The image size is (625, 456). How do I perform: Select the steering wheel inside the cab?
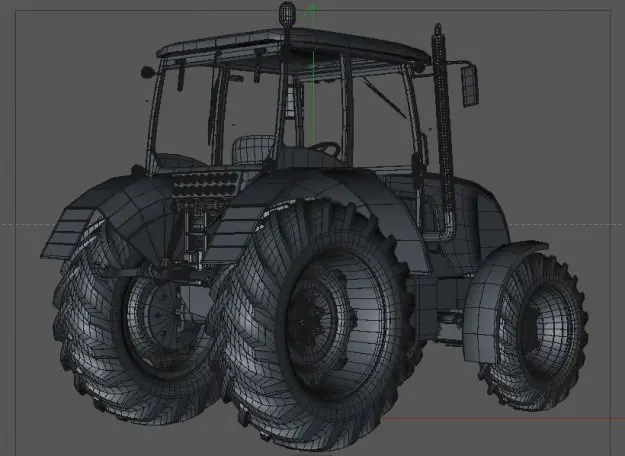tap(326, 148)
